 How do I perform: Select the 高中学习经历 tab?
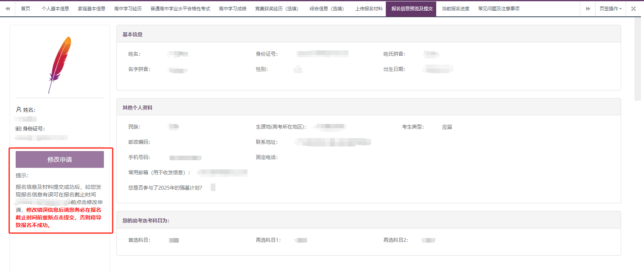click(128, 9)
